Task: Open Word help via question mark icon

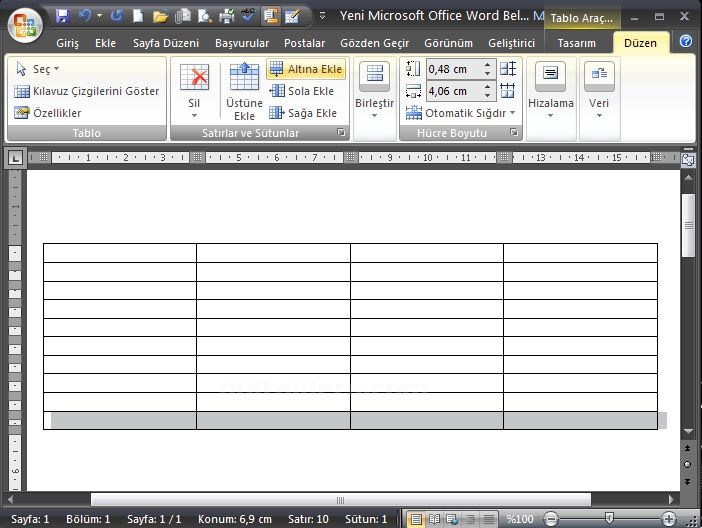Action: (685, 41)
